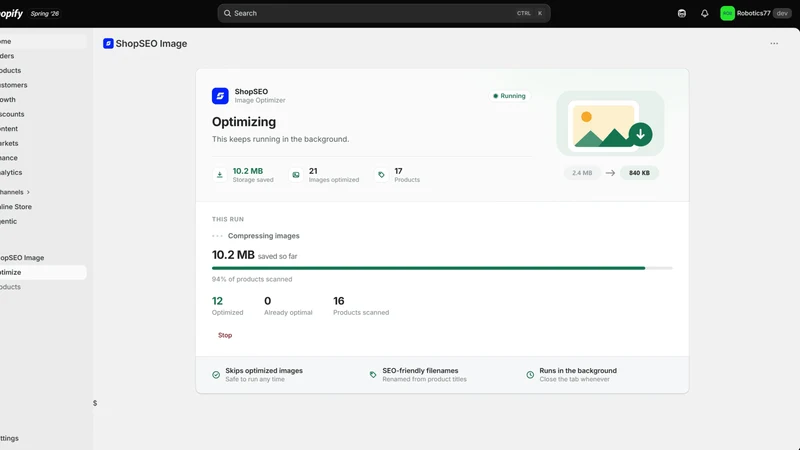Click the Compressing images status text
This screenshot has height=450, width=800.
264,236
